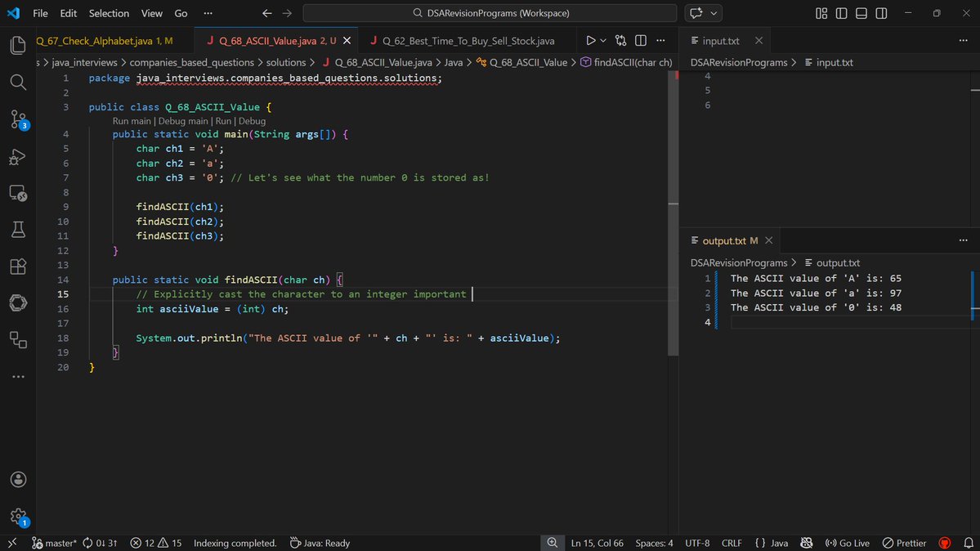This screenshot has height=551, width=980.
Task: Synchronize changes 0 down 31 up
Action: [x=100, y=543]
